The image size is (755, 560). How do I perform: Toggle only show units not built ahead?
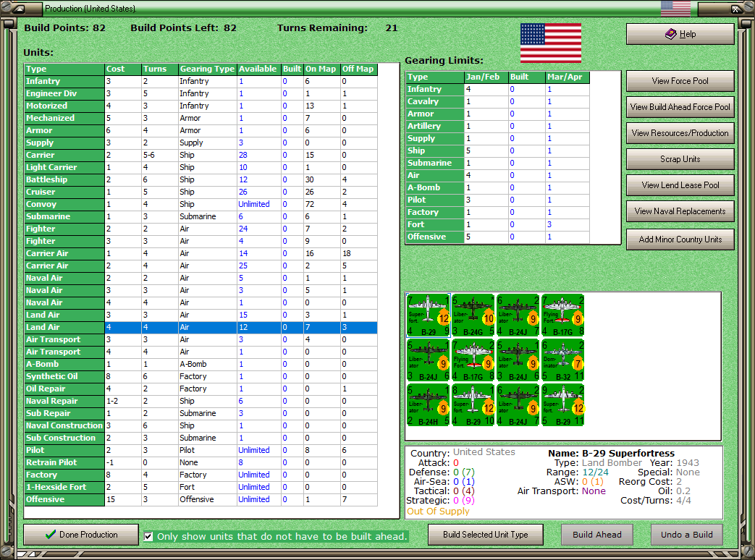[x=148, y=536]
